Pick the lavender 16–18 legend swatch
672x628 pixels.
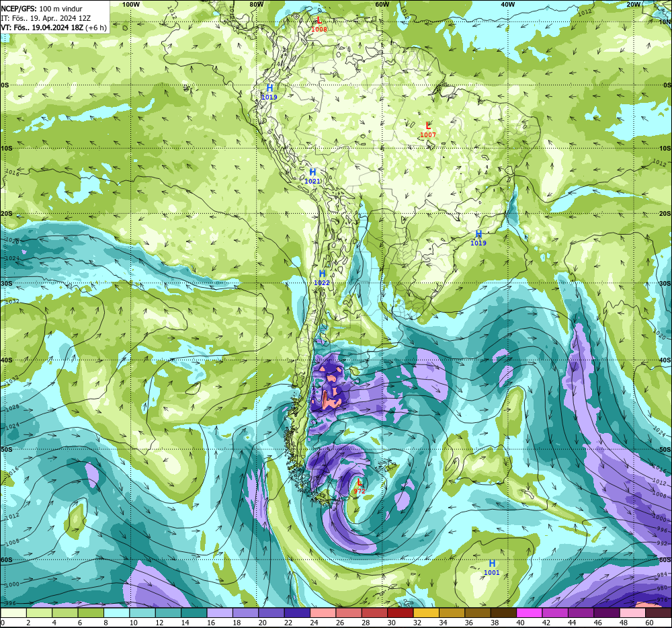point(220,613)
